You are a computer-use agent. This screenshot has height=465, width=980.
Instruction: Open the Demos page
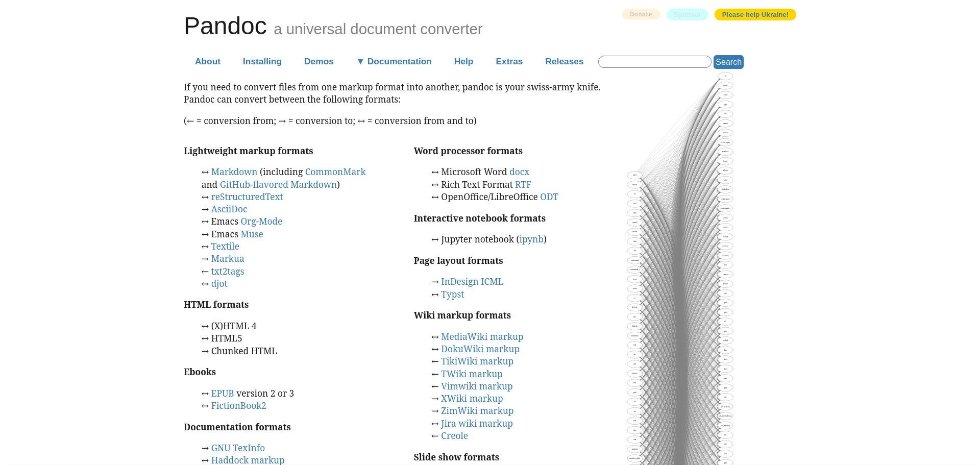[x=318, y=61]
